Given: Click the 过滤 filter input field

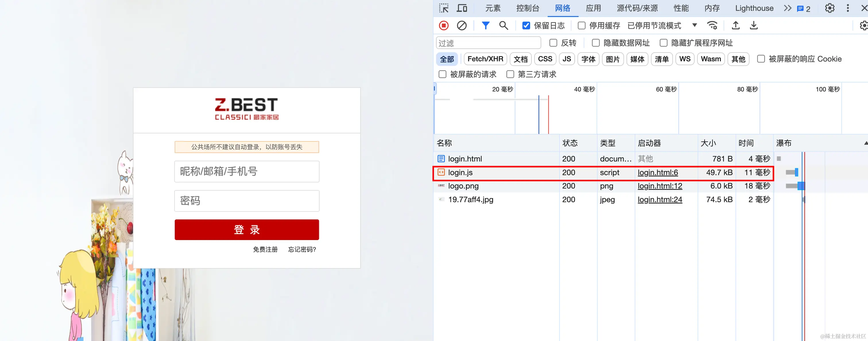Looking at the screenshot, I should coord(488,43).
